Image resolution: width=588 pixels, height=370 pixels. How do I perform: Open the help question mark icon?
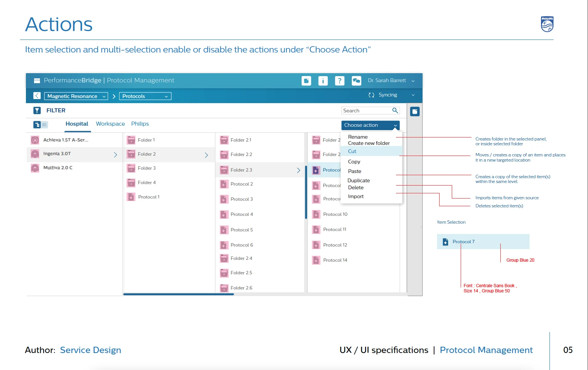tap(340, 81)
